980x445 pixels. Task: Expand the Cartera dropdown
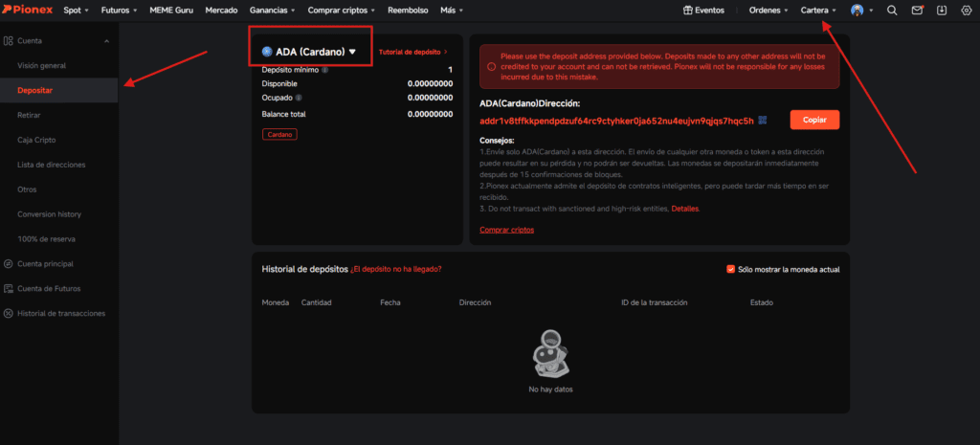coord(818,11)
